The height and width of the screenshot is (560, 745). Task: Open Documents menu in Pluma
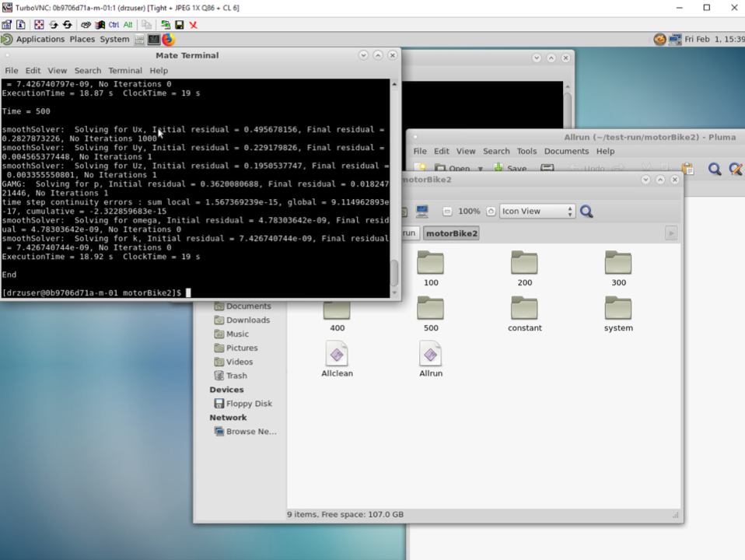pos(566,151)
